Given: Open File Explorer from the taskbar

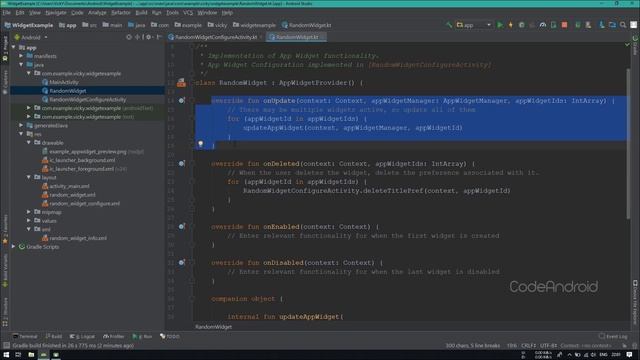Looking at the screenshot, I should pos(31,355).
